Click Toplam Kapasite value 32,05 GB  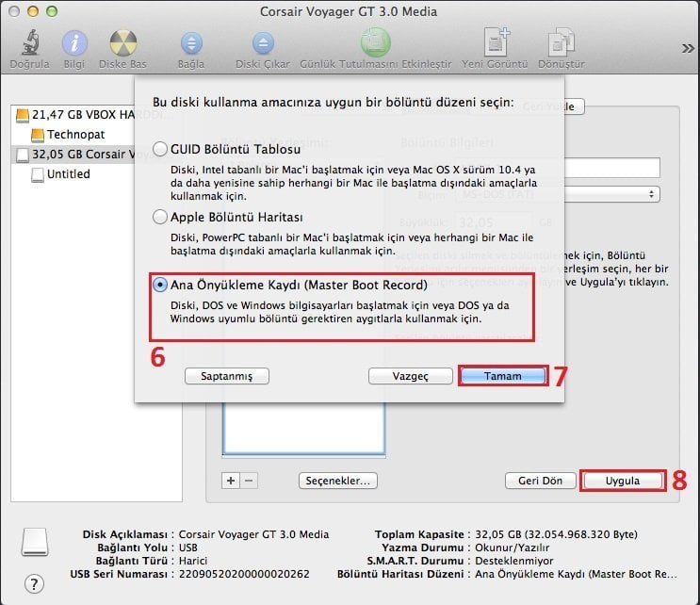click(556, 534)
